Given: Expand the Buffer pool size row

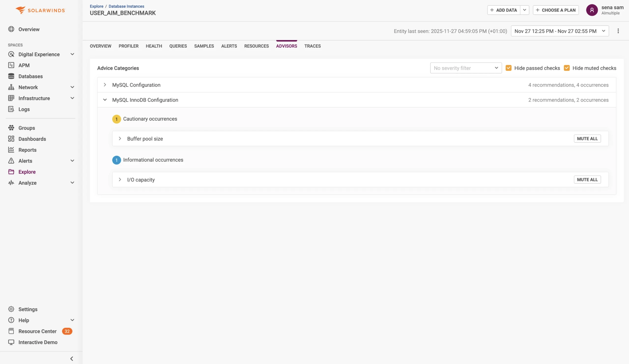Looking at the screenshot, I should (120, 139).
